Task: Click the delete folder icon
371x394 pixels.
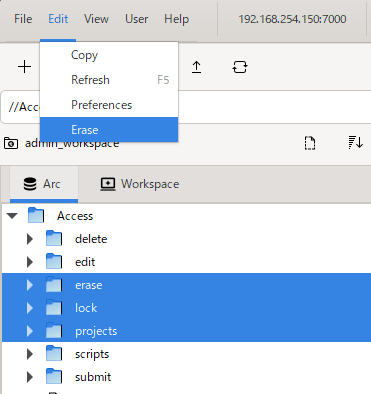Action: 54,238
